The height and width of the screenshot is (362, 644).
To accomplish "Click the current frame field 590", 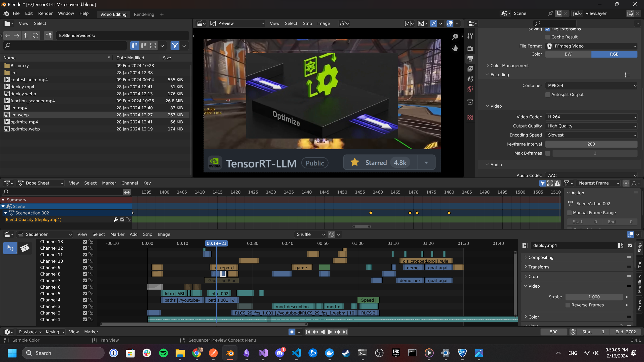I will [554, 332].
